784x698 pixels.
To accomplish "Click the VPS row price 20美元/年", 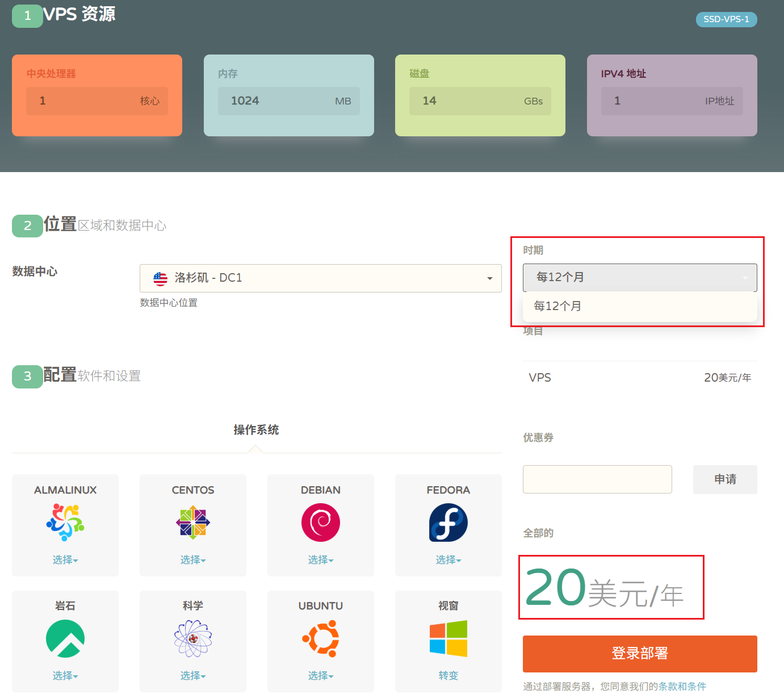I will click(728, 378).
